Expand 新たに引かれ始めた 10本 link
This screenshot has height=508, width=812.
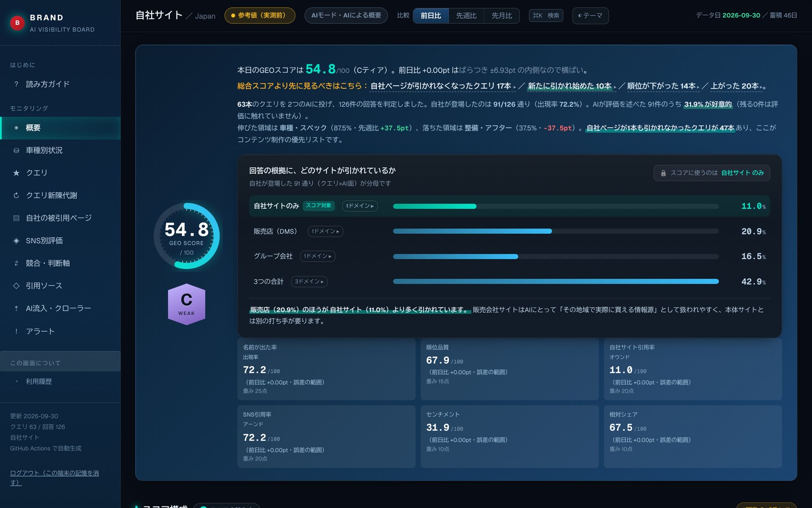click(571, 86)
